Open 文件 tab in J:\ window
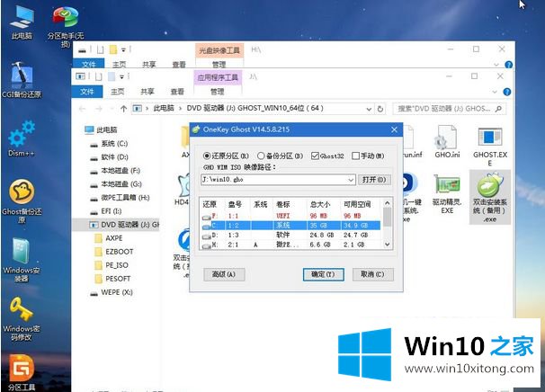The image size is (545, 392). (x=87, y=92)
